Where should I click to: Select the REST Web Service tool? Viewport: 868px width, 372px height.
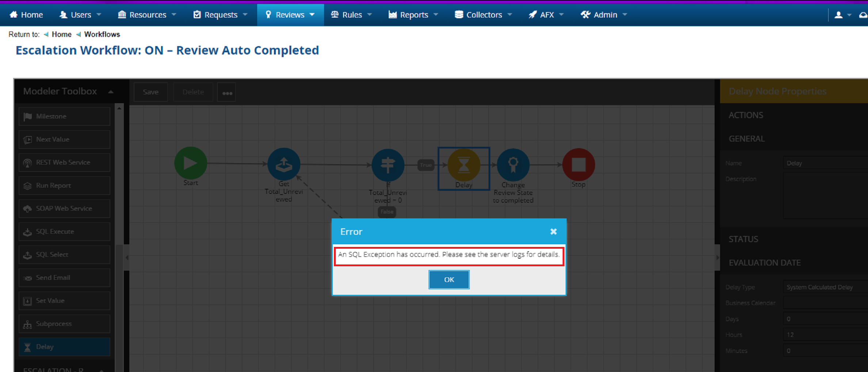64,162
